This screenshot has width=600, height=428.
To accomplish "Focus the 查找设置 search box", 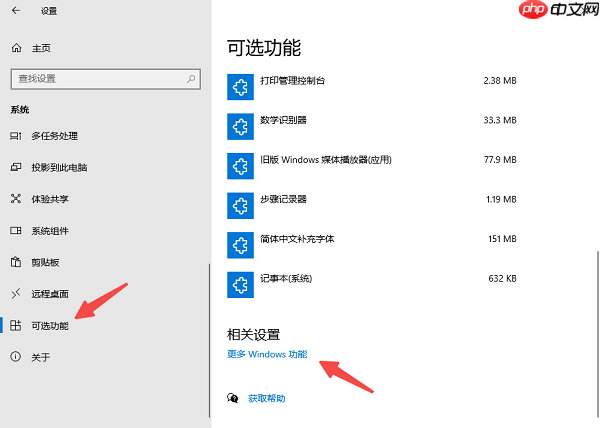I will 106,79.
